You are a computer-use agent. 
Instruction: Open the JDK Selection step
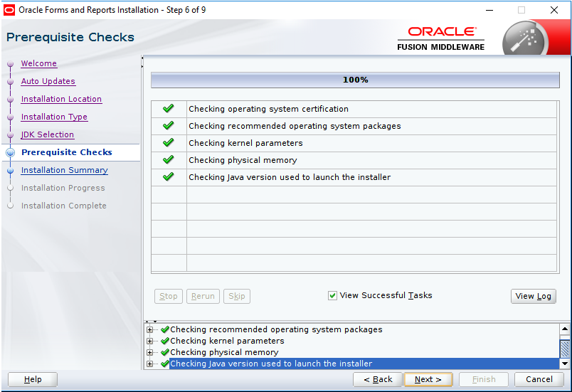(47, 134)
